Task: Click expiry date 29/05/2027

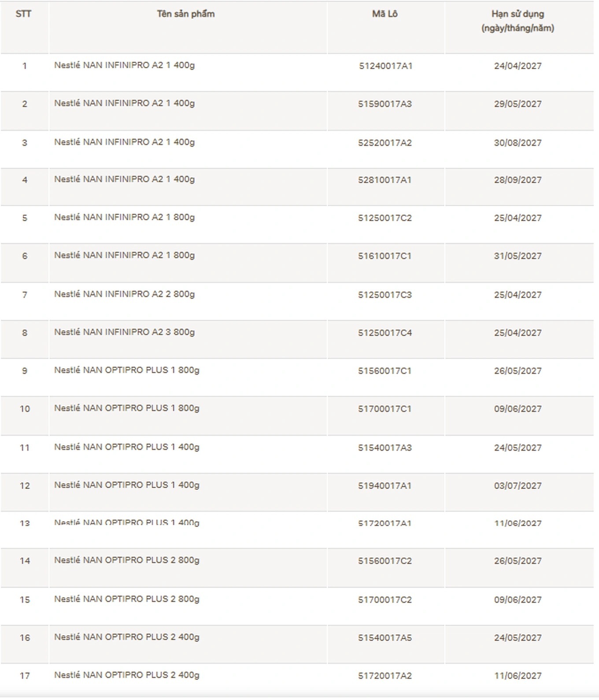Action: [518, 104]
